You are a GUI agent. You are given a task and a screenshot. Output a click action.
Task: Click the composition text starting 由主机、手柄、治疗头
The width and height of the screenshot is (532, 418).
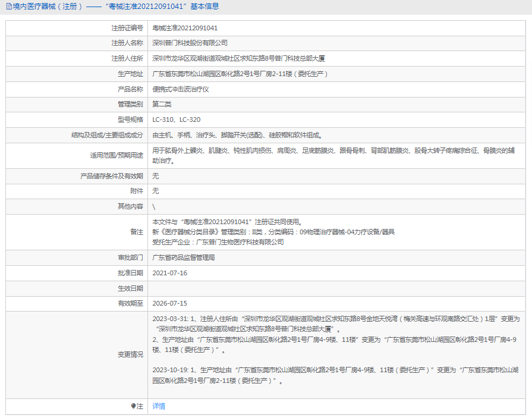tap(238, 135)
